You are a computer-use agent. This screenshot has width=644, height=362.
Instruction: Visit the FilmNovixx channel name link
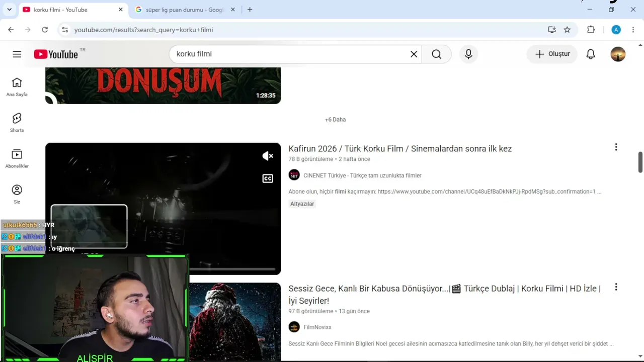point(317,327)
